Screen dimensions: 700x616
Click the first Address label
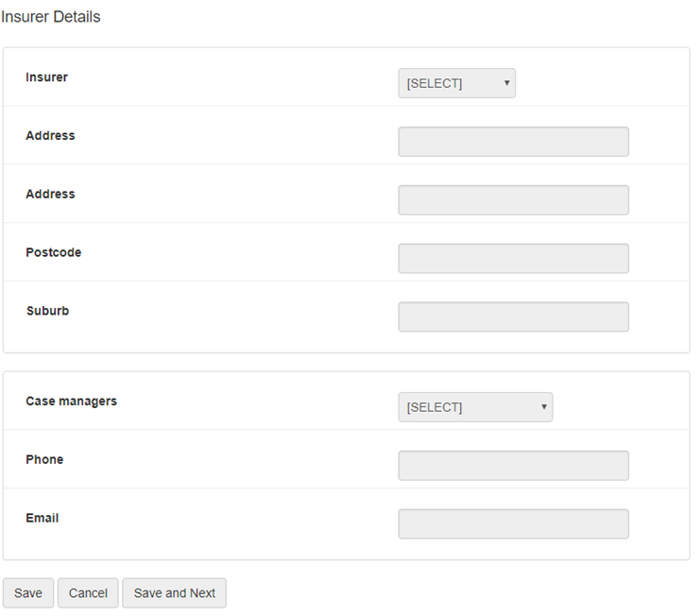point(50,136)
